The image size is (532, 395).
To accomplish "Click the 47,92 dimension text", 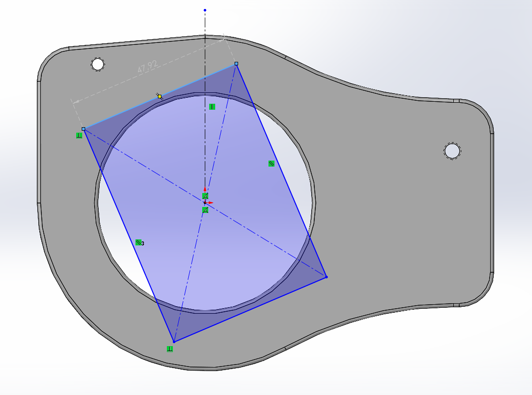I will [147, 68].
